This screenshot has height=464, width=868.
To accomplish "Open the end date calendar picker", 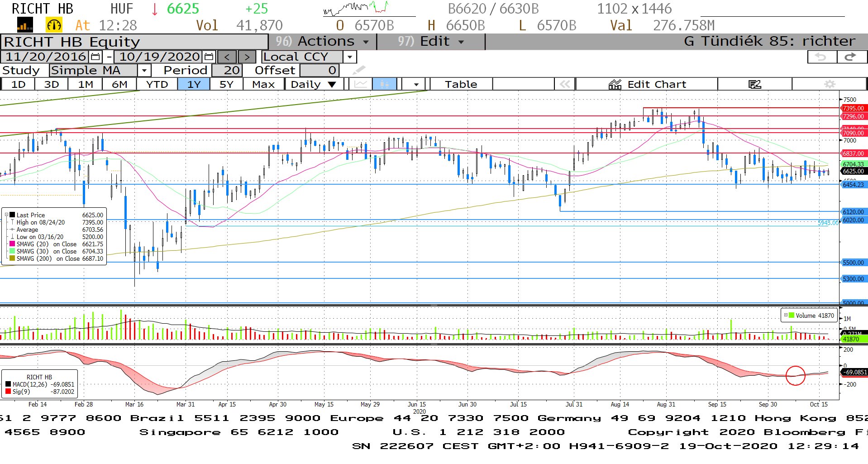I will [x=209, y=57].
